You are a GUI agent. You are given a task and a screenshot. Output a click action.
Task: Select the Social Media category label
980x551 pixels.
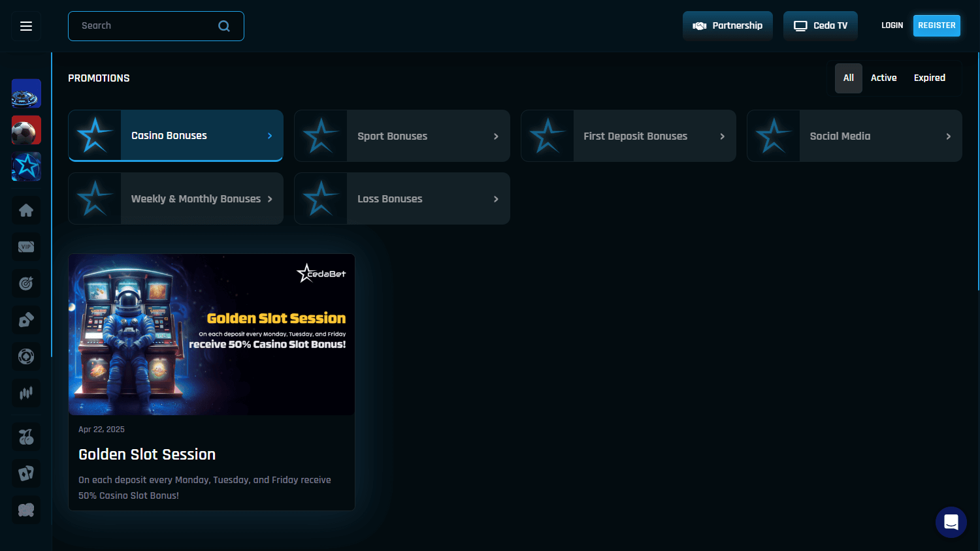[840, 136]
